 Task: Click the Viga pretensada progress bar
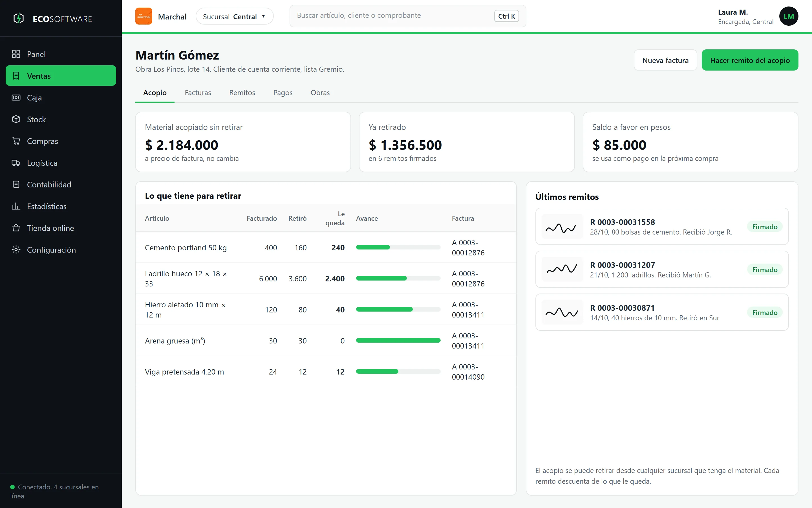click(x=398, y=372)
